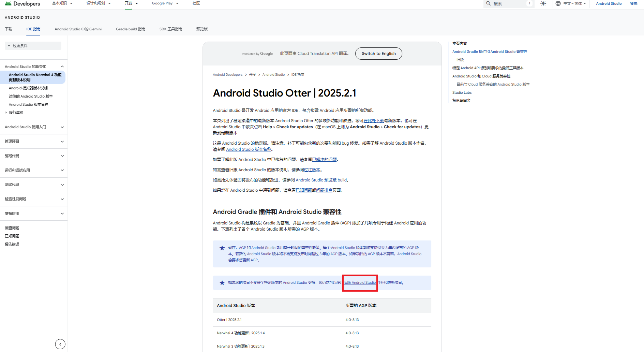Viewport: 644px width, 352px height.
Task: Click the search box in the header
Action: coord(508,3)
